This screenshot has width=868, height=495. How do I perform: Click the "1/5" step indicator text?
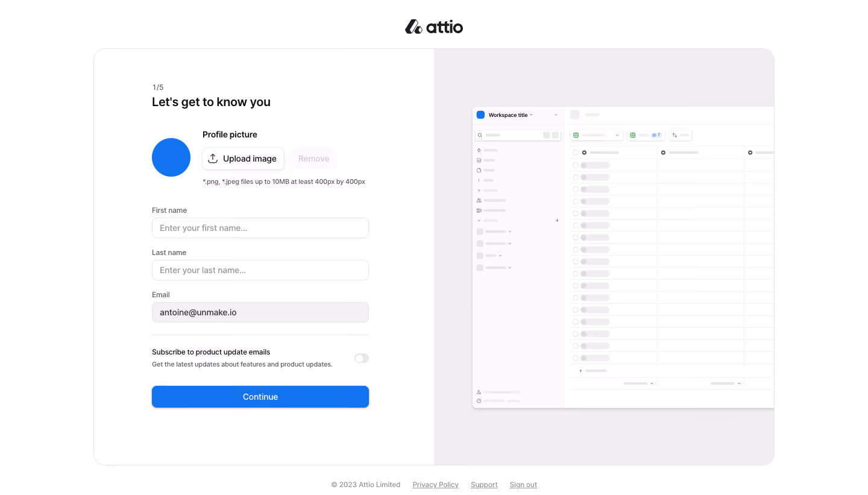tap(158, 87)
